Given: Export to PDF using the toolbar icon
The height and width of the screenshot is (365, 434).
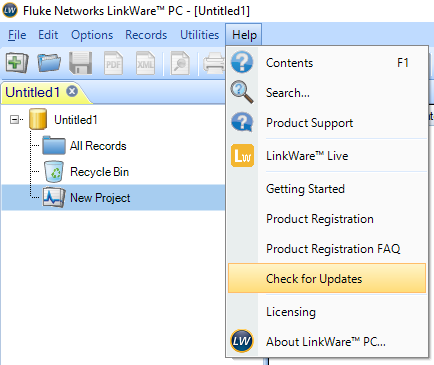Looking at the screenshot, I should tap(113, 63).
